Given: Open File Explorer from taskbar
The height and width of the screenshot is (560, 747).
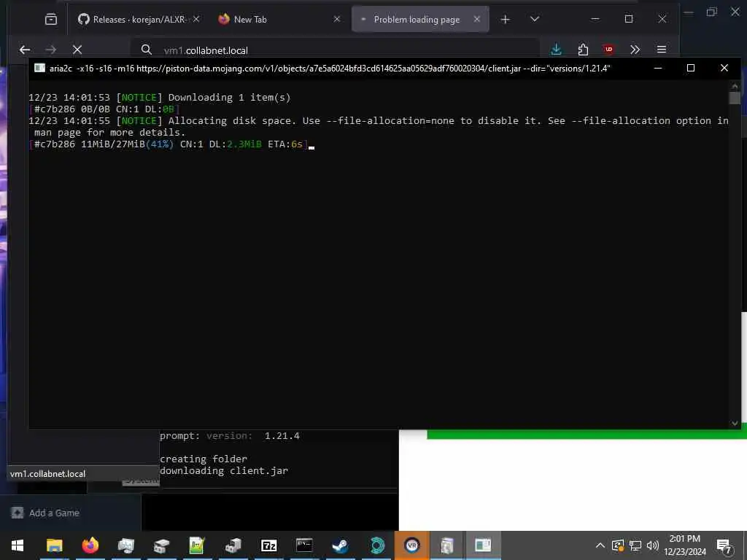Looking at the screenshot, I should pos(54,545).
